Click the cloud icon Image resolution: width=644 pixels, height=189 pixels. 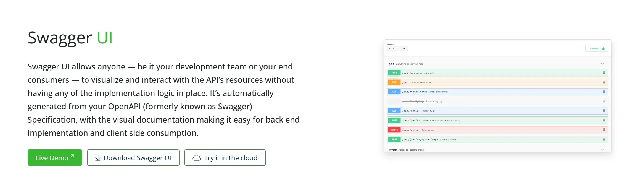pos(197,158)
